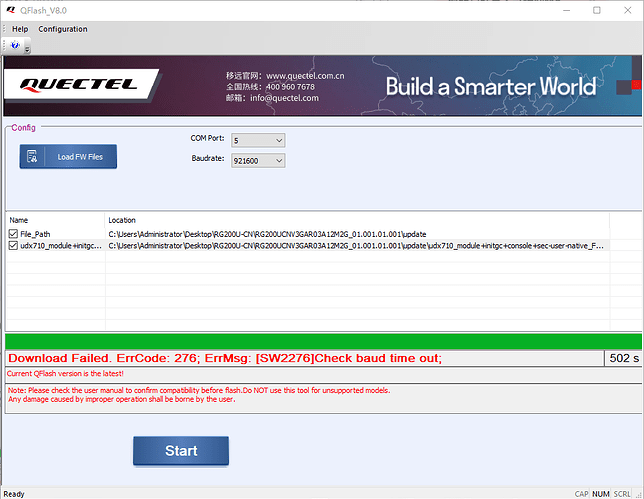
Task: Click the CAP indicator in status bar
Action: click(x=581, y=494)
